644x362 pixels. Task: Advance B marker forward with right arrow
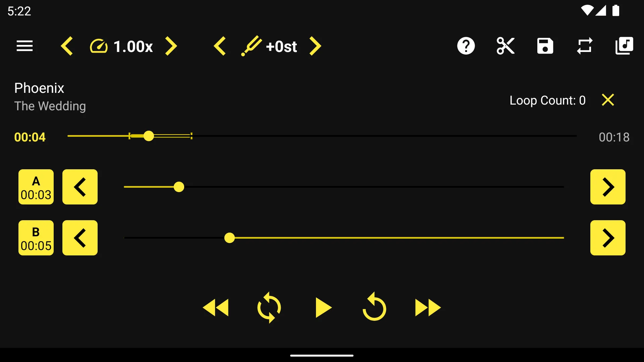coord(608,238)
